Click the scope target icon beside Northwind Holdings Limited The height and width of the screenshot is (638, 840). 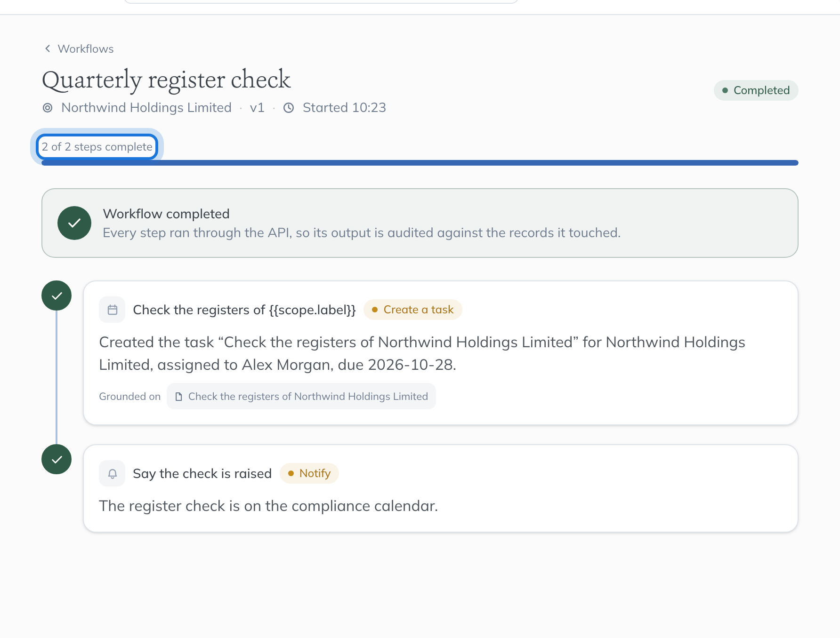(x=48, y=108)
